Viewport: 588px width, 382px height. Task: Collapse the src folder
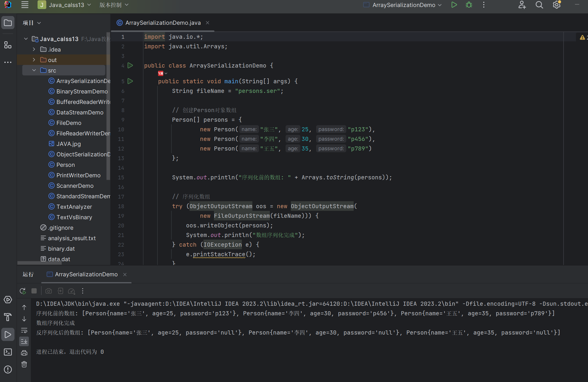click(34, 70)
